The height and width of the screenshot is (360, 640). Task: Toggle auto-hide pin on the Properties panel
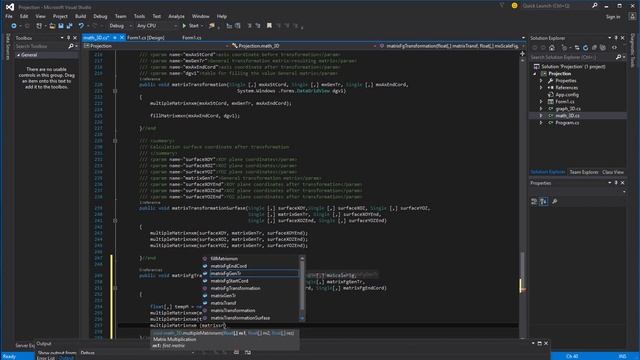pos(616,183)
